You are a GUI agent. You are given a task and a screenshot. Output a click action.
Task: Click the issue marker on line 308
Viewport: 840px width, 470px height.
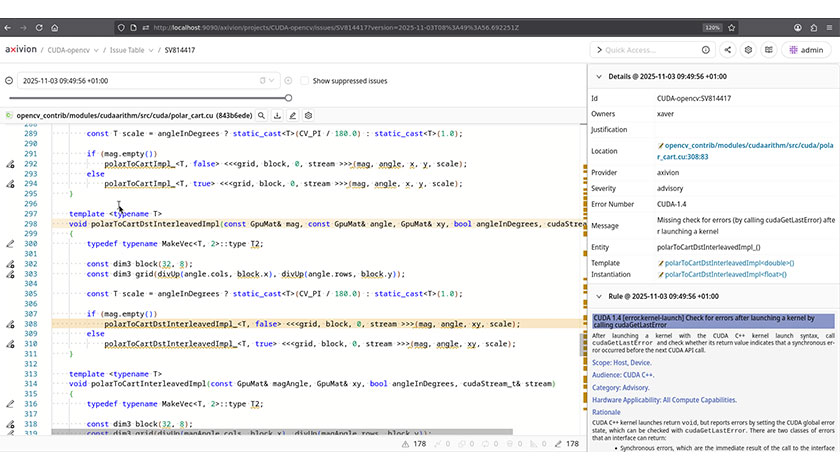(x=10, y=324)
